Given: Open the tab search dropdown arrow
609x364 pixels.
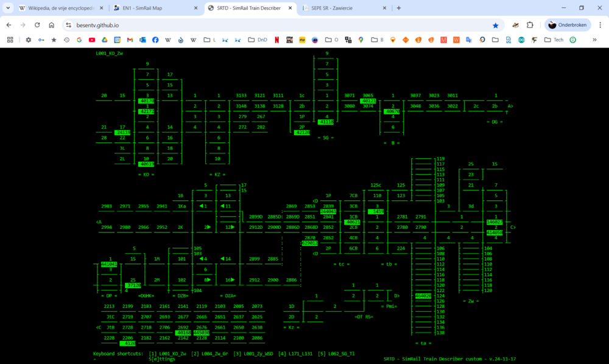Looking at the screenshot, I should 9,8.
